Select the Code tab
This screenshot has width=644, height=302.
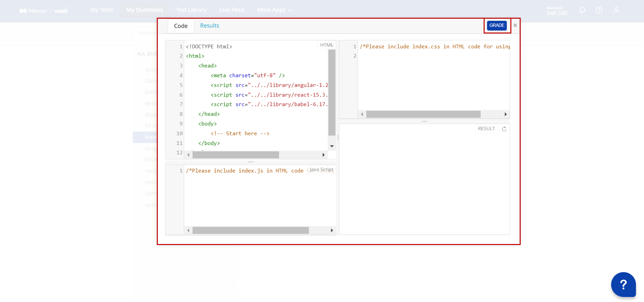181,26
